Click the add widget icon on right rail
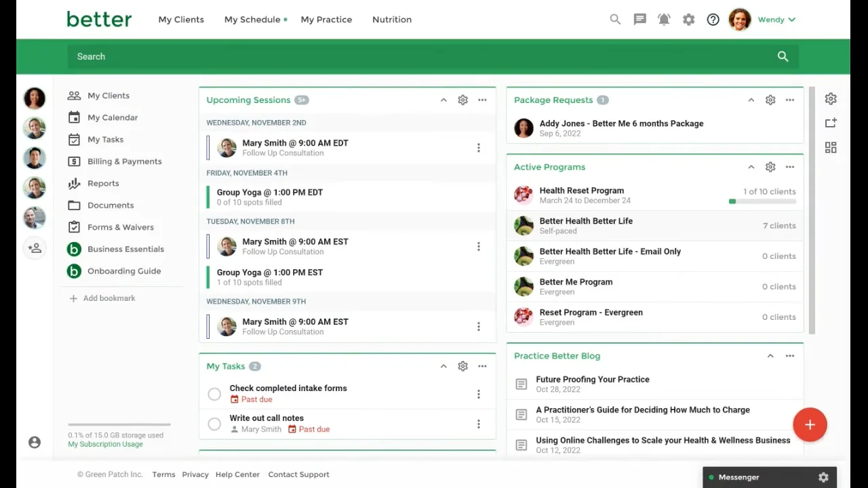Viewport: 868px width, 488px height. coord(831,123)
